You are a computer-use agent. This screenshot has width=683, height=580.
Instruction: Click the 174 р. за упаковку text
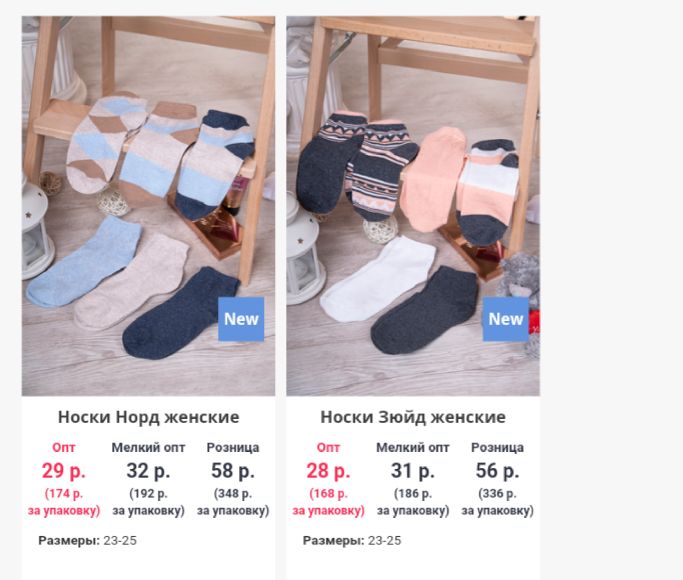pos(64,502)
